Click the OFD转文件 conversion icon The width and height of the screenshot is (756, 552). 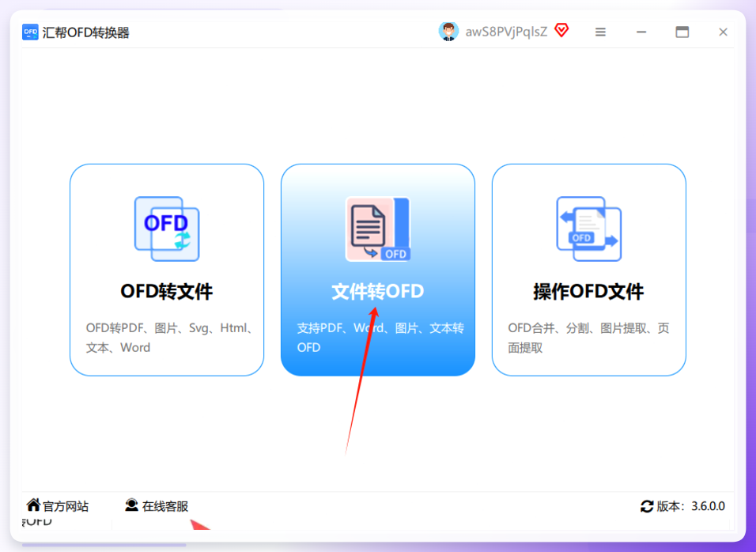coord(167,229)
